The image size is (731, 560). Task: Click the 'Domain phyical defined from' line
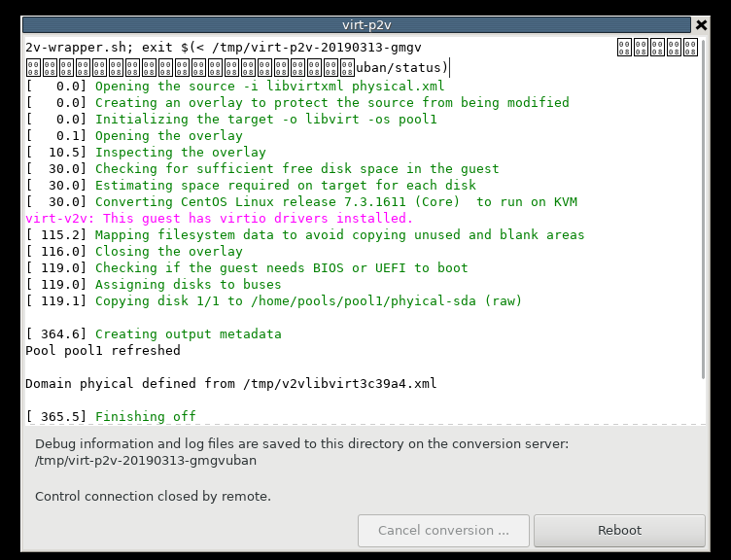tap(230, 383)
